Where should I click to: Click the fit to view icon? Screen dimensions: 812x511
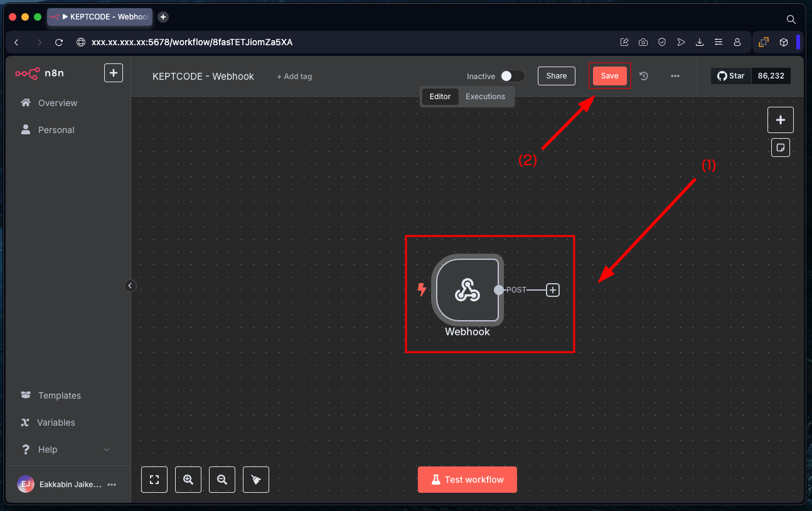point(154,480)
